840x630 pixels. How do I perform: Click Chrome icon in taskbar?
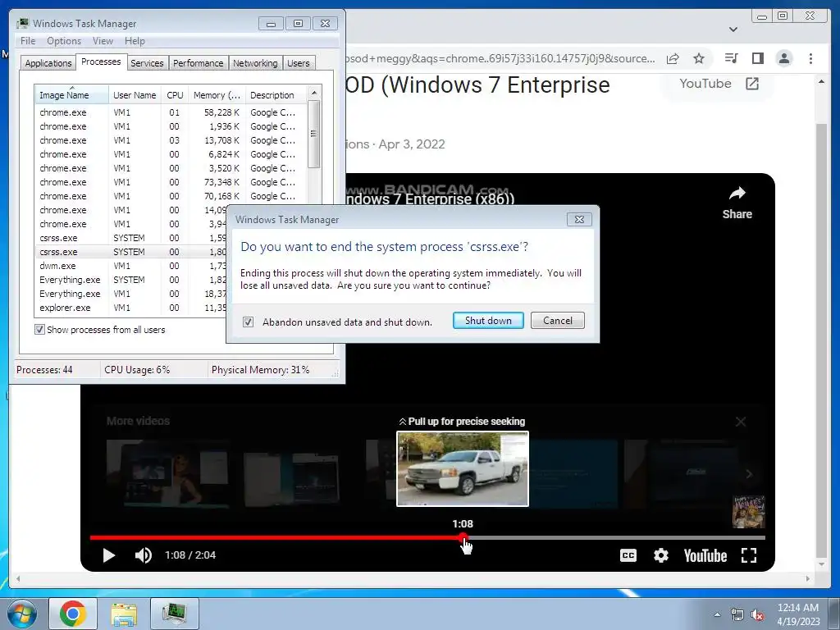click(73, 614)
